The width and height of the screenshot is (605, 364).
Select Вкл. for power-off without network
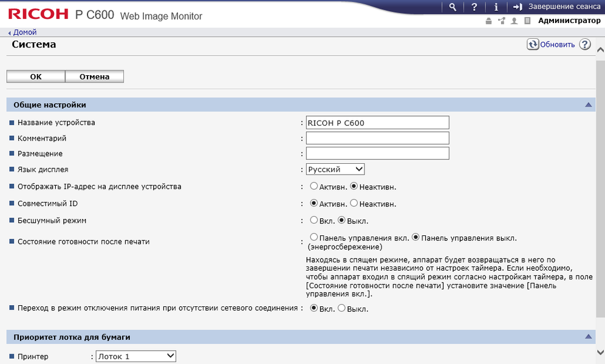coord(313,308)
